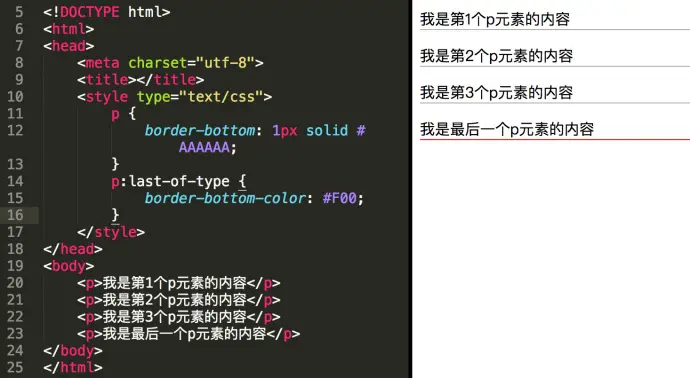
Task: Click preview text 我是最后一个p元素的内容
Action: (507, 129)
